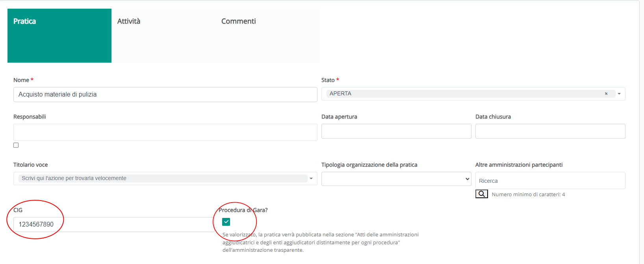Click the Titolario voce label
Screen dimensions: 644x264
pyautogui.click(x=31, y=165)
